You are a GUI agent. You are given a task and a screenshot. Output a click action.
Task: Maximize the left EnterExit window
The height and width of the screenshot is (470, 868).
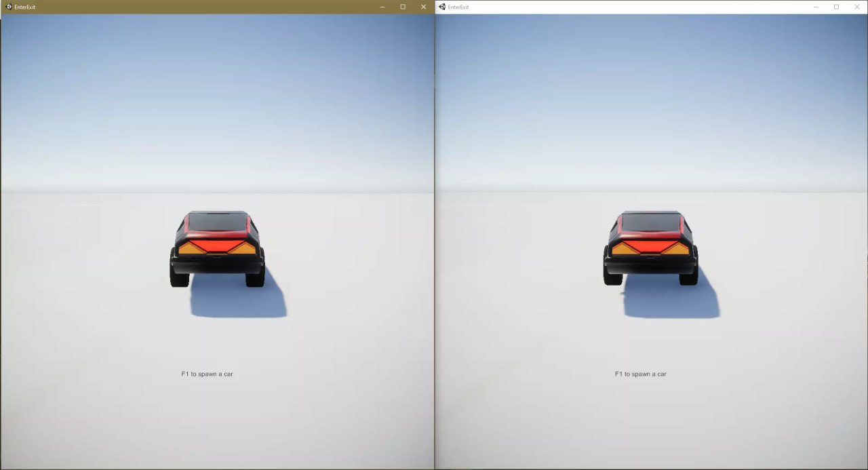(403, 7)
